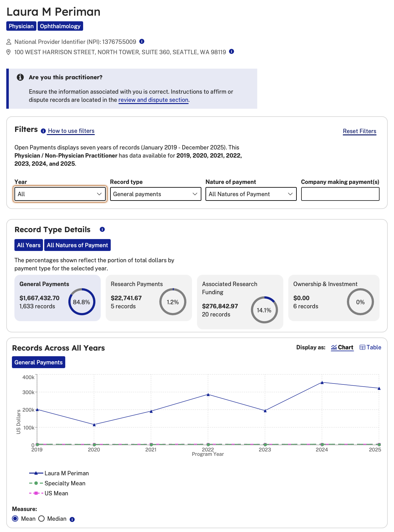Select the Associated Research Funding card
The width and height of the screenshot is (394, 532).
240,302
